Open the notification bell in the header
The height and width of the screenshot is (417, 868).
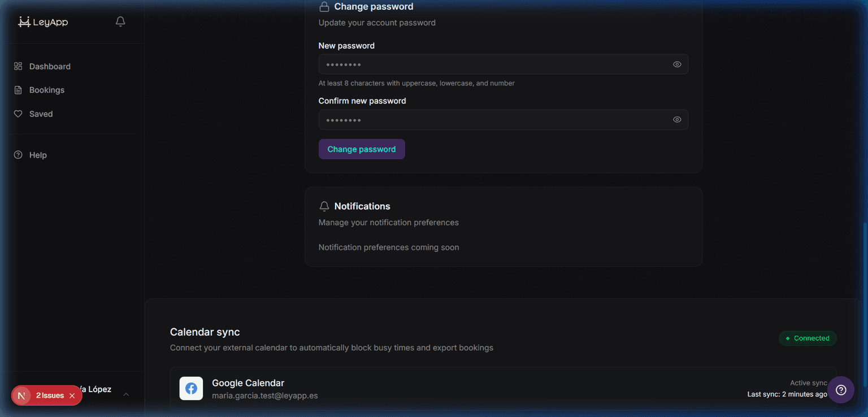pos(120,21)
